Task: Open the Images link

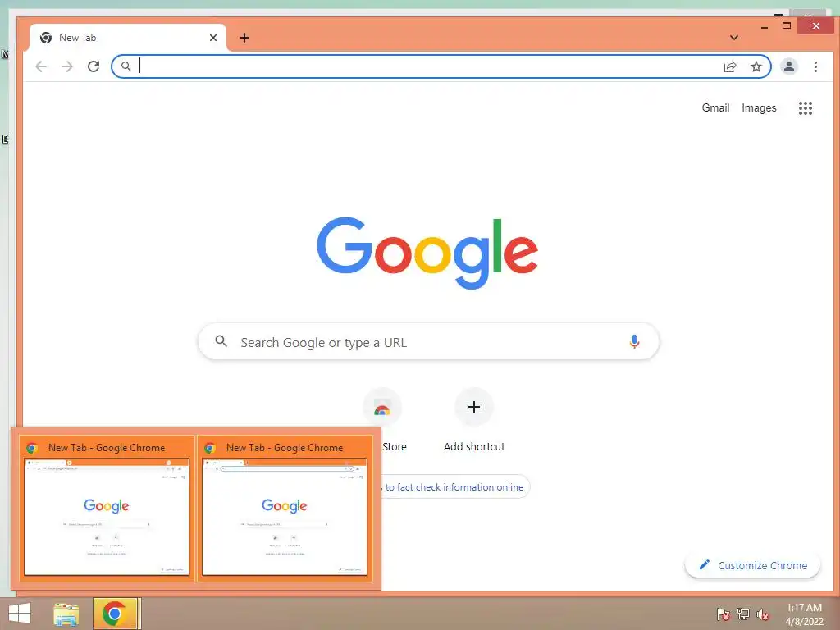Action: click(x=759, y=107)
